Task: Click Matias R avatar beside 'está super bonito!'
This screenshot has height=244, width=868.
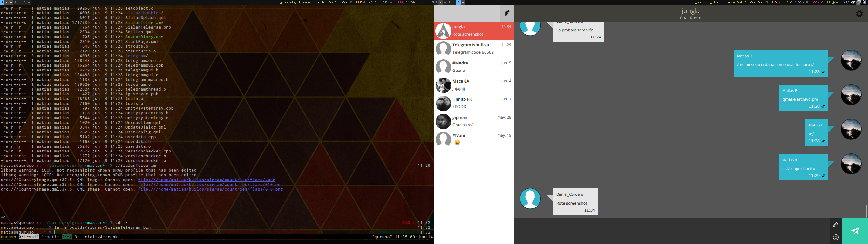Action: click(x=851, y=164)
